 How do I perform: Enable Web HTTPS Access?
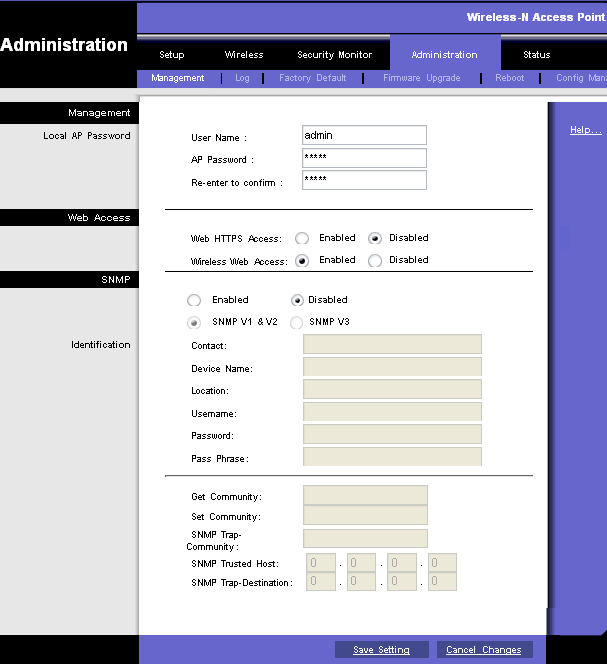[x=302, y=238]
